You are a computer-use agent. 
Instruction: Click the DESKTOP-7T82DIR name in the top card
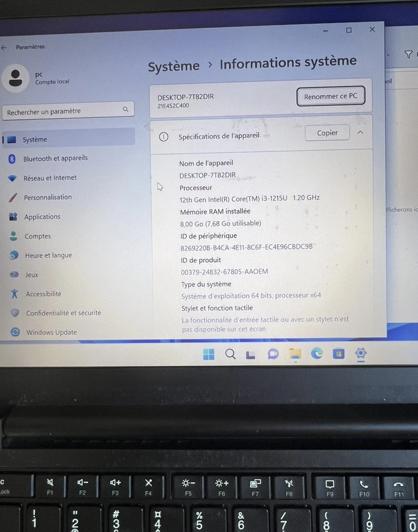click(x=185, y=96)
